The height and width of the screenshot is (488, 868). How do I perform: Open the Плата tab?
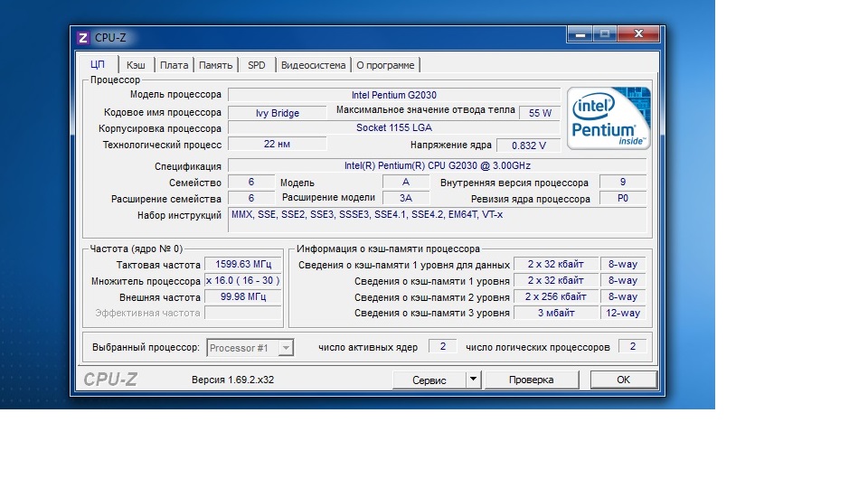point(174,65)
